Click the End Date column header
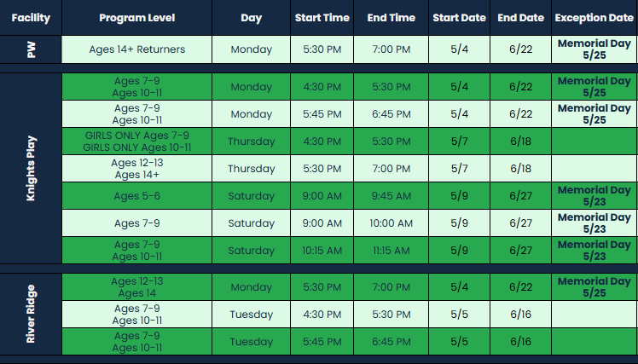The width and height of the screenshot is (638, 364). pos(520,18)
